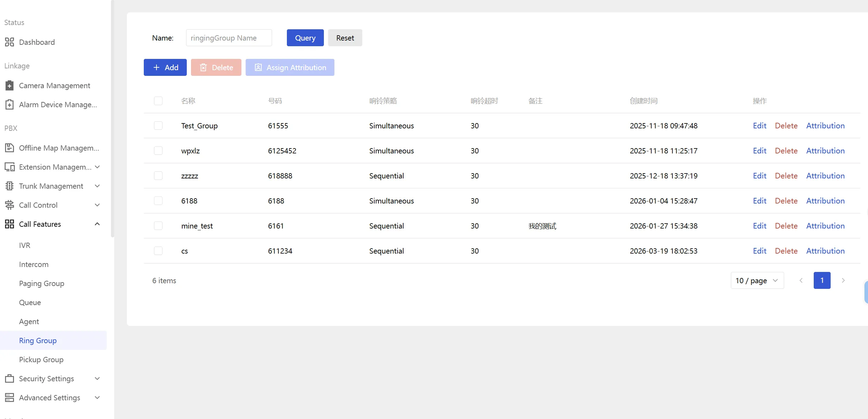Click the Security Settings briefcase icon

10,379
